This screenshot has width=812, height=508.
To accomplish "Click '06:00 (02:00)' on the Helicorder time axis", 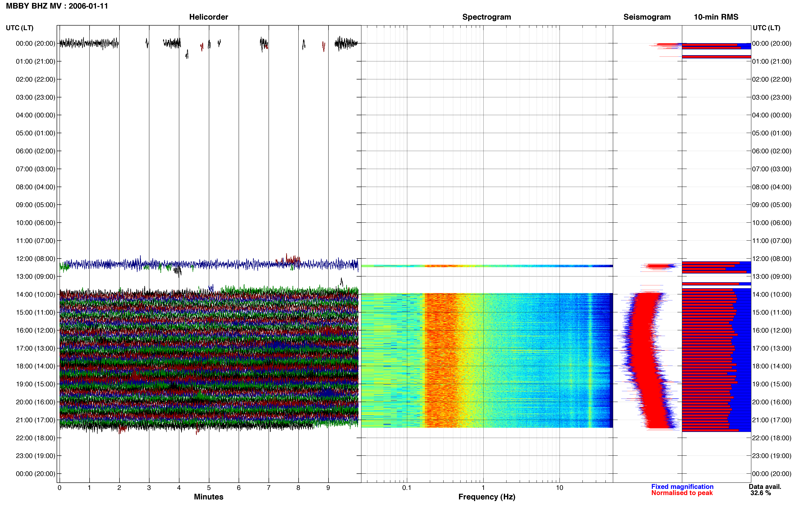I will click(x=36, y=151).
